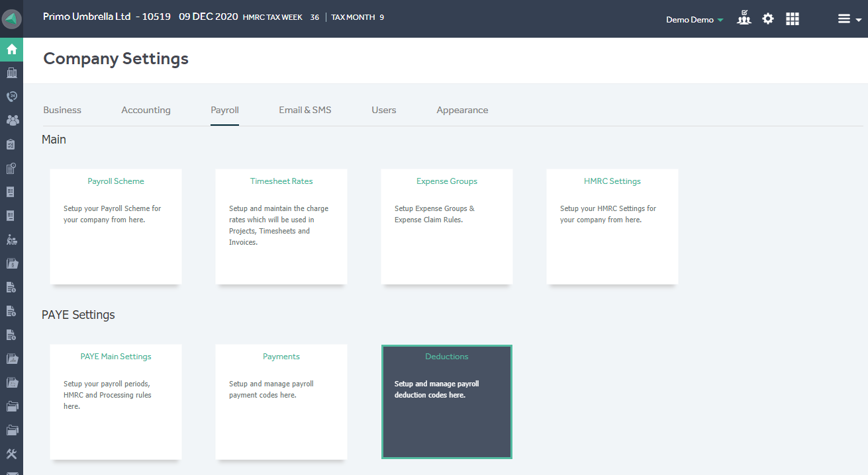Switch to the Appearance tab
Viewport: 868px width, 475px height.
(x=462, y=110)
